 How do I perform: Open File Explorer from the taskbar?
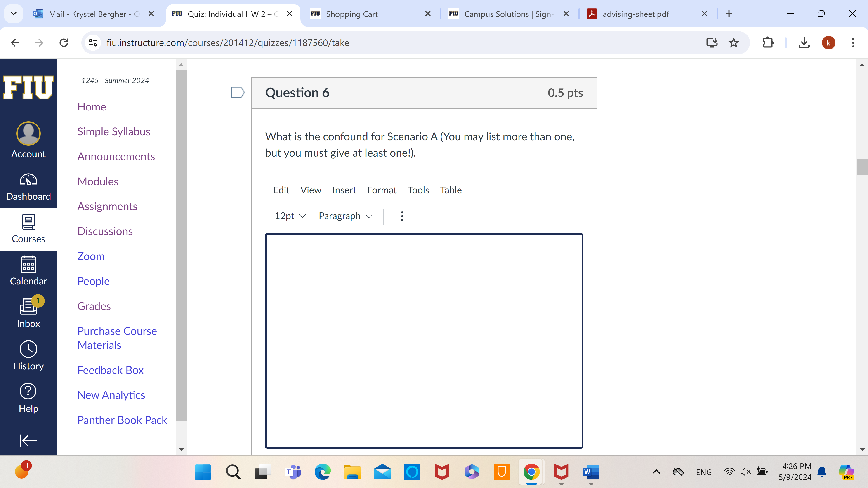(x=352, y=472)
